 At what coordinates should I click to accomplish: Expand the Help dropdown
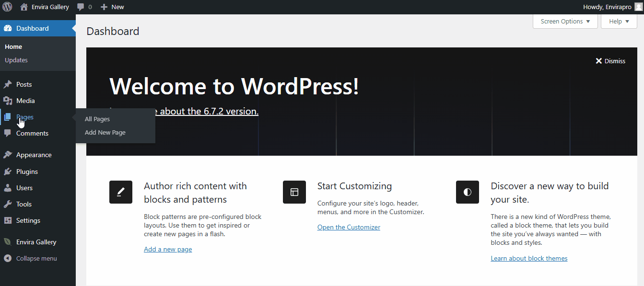pyautogui.click(x=619, y=21)
